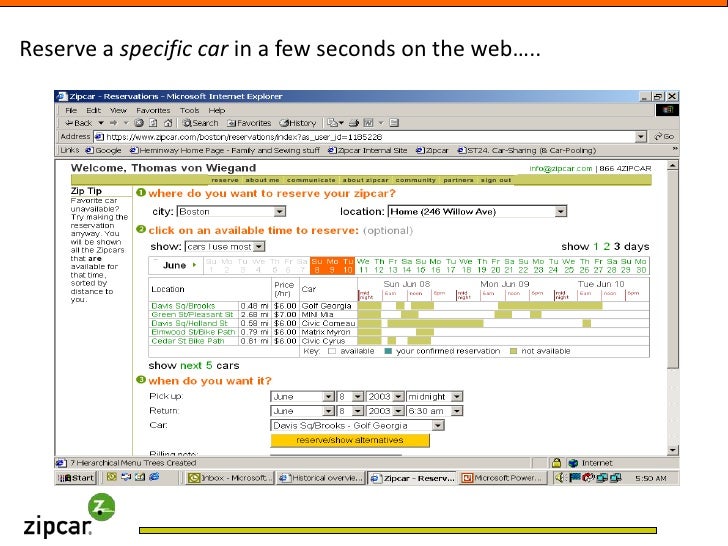Switch to Inbox - Microsoft taskbar item

point(229,478)
